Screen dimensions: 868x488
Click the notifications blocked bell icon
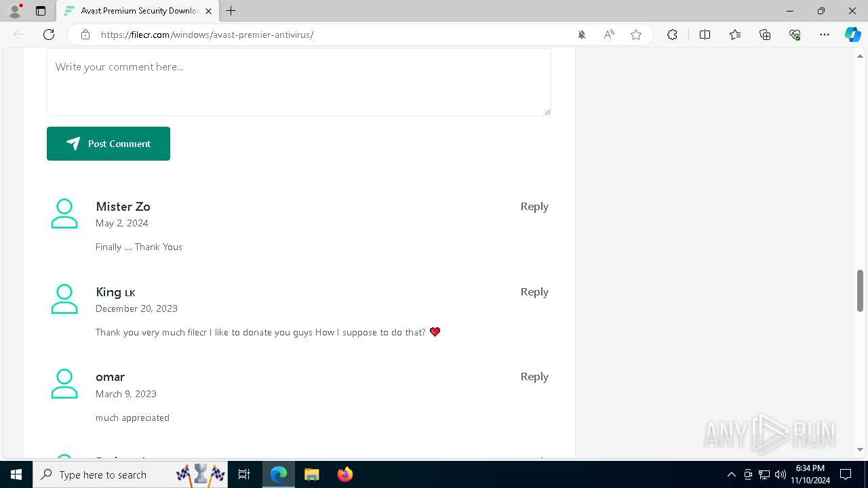click(582, 35)
